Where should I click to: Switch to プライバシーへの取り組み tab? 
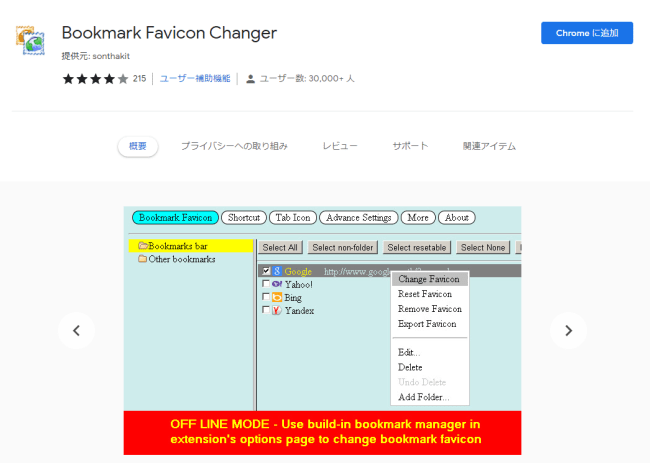(x=234, y=146)
